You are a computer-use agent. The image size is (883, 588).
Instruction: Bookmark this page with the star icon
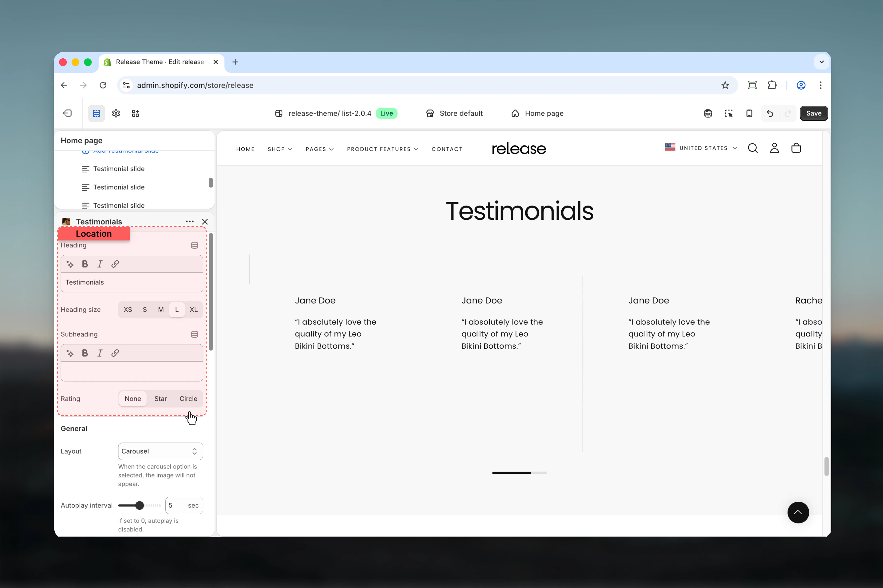click(725, 85)
